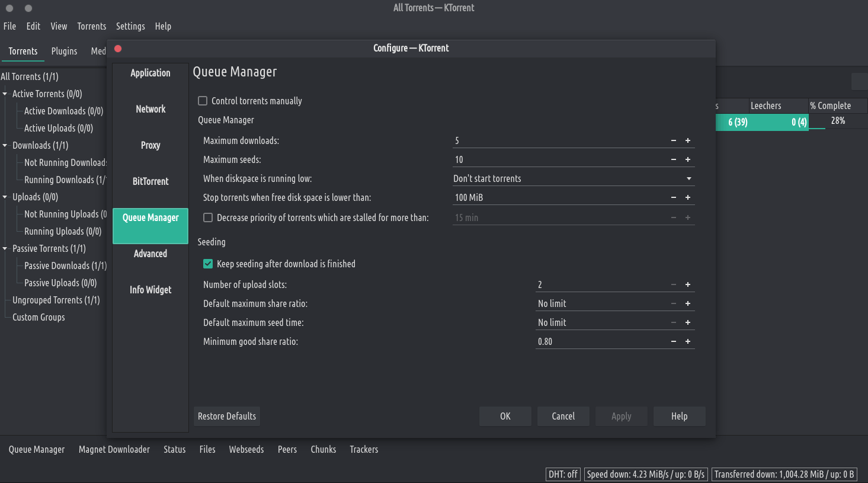Open the Proxy settings page

click(150, 153)
